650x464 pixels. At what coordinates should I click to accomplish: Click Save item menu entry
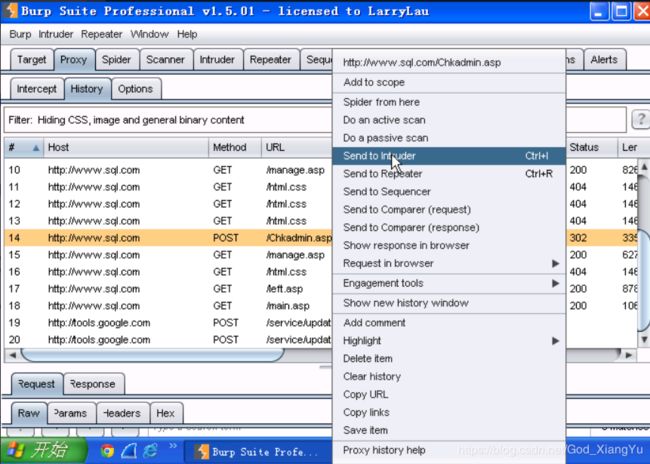[449, 430]
